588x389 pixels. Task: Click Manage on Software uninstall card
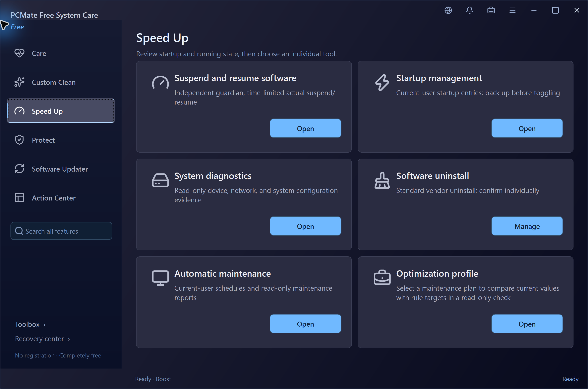coord(527,226)
